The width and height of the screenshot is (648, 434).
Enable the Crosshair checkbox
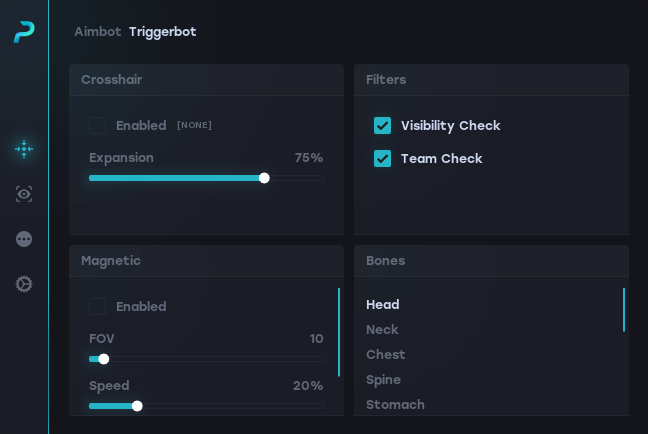98,125
